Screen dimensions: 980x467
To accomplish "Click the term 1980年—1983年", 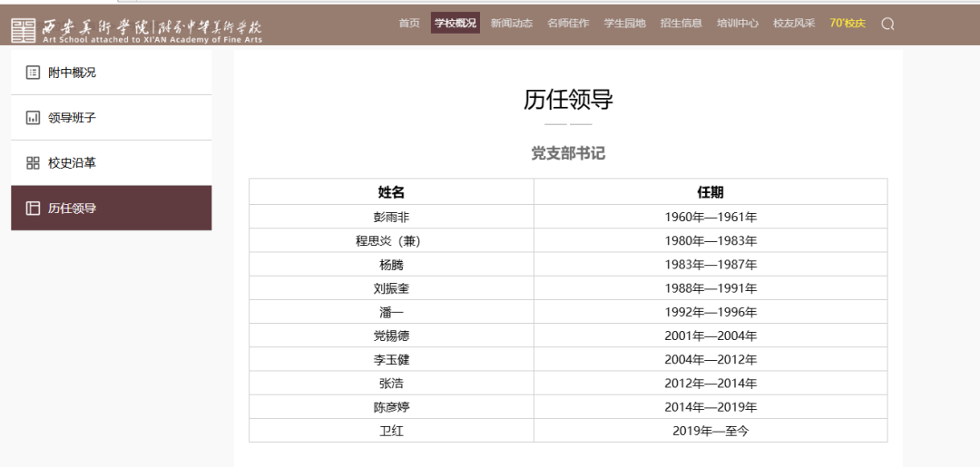I will click(x=710, y=240).
